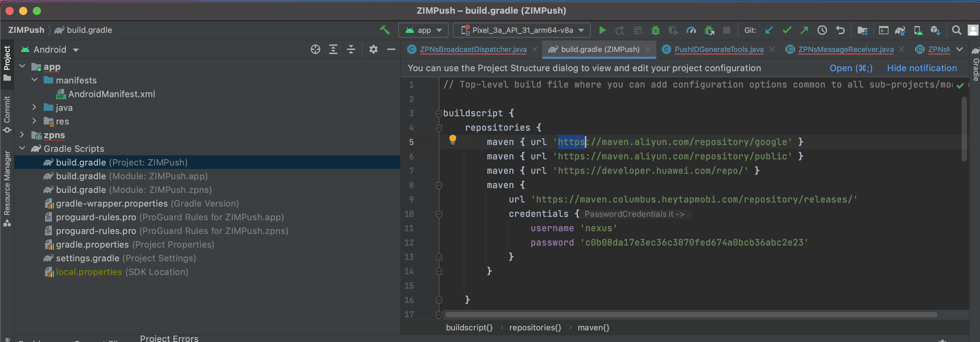
Task: Click the Debug app bug icon
Action: click(x=655, y=30)
